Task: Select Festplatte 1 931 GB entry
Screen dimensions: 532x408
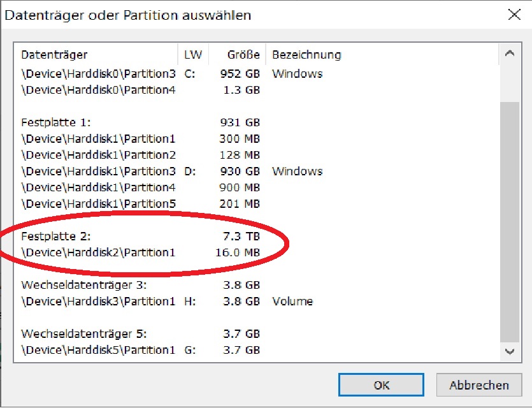Action: 257,122
